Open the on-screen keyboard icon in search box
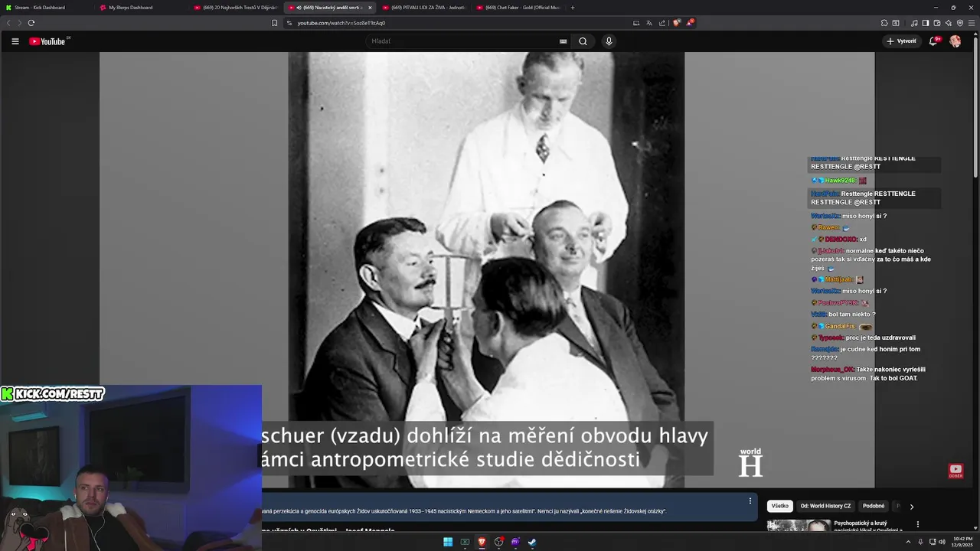 tap(563, 41)
